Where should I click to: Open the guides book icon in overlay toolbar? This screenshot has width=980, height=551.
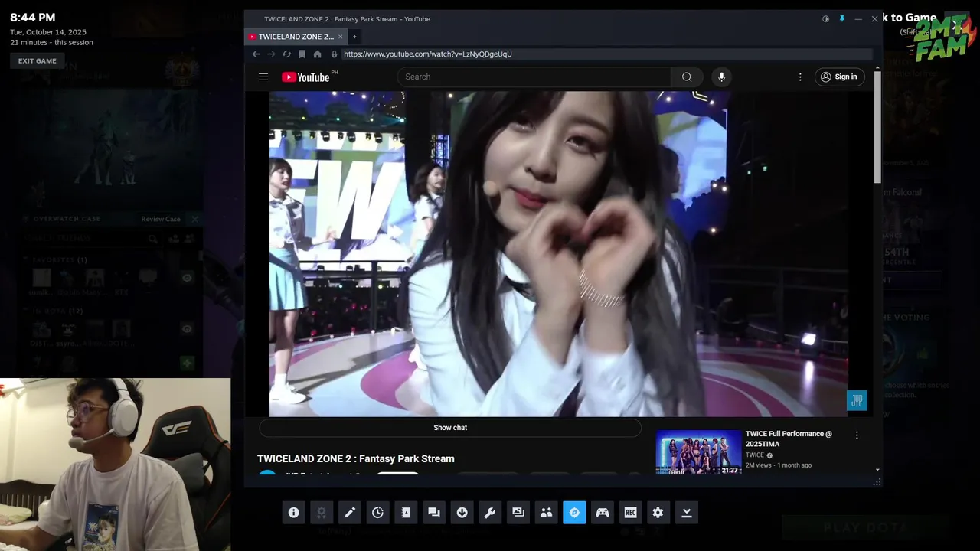click(x=406, y=513)
